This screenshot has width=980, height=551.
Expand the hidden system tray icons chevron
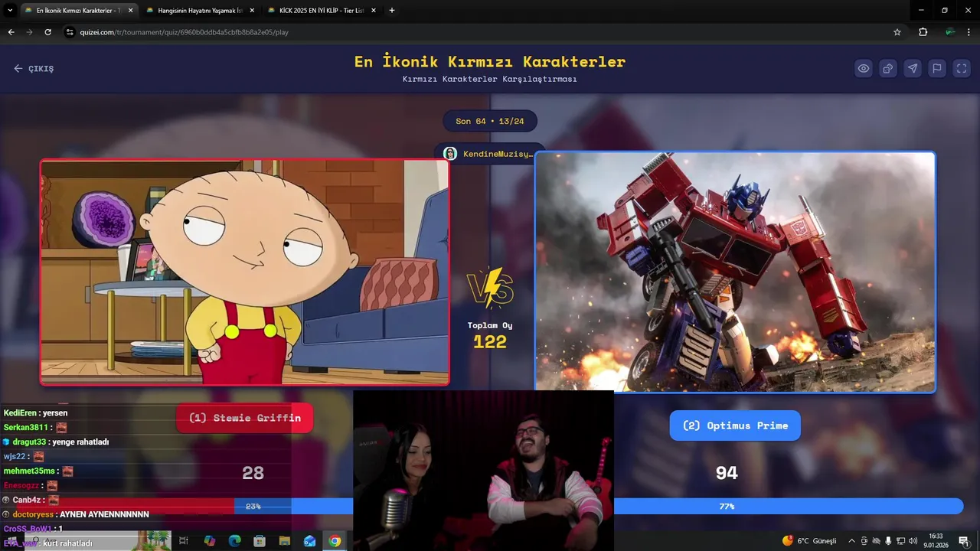click(851, 541)
